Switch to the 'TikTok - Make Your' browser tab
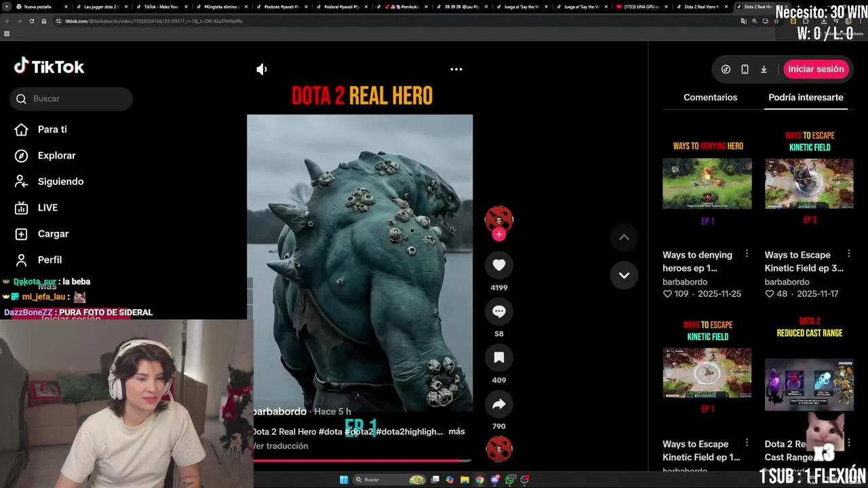Viewport: 868px width, 488px height. (x=161, y=7)
